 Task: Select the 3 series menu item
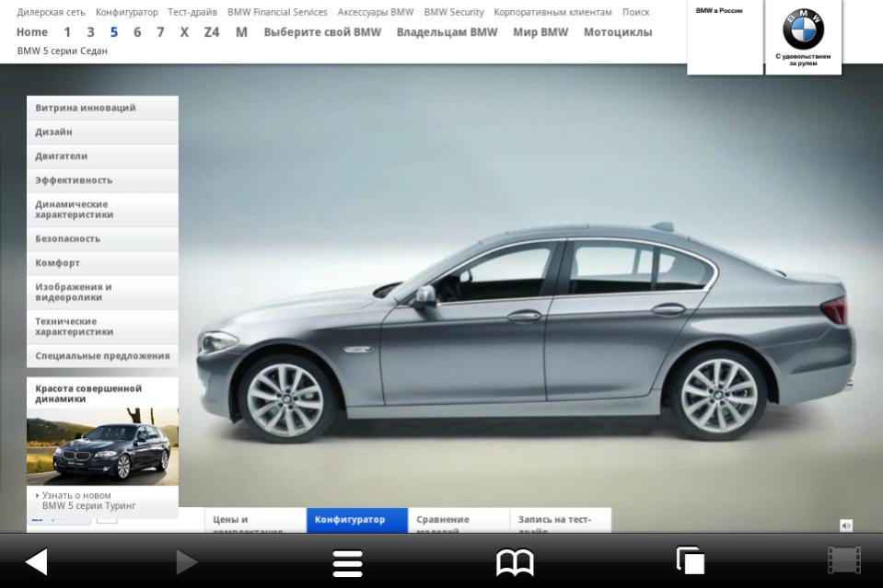click(x=90, y=32)
